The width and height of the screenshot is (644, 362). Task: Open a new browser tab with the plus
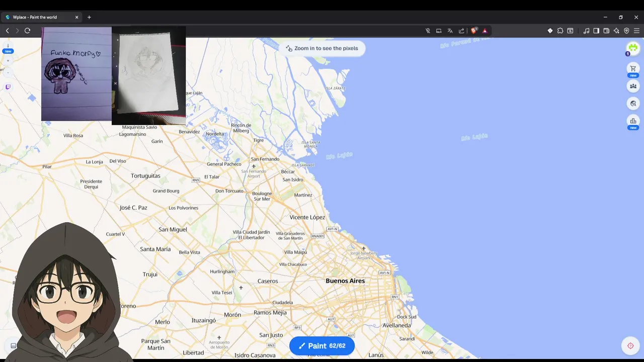pos(89,17)
